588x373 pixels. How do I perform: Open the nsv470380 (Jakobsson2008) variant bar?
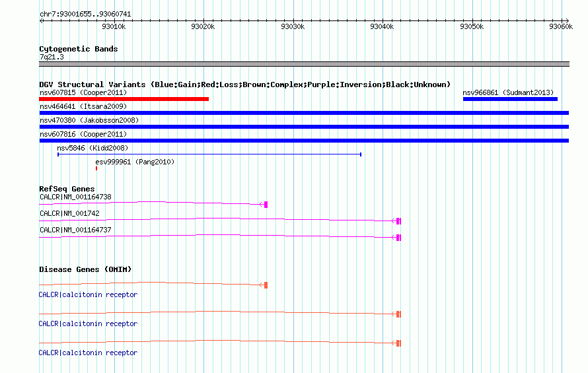[x=304, y=127]
